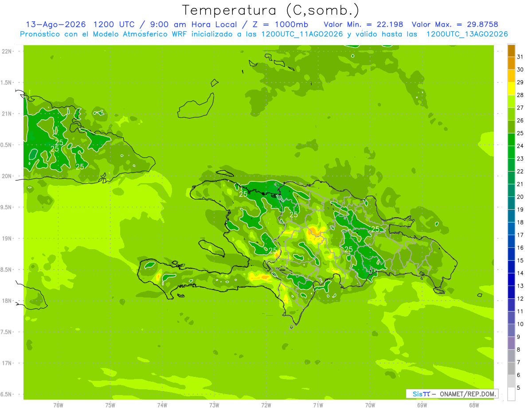This screenshot has height=411, width=532.
Task: Click the '73W' longitude axis label
Action: tap(214, 405)
